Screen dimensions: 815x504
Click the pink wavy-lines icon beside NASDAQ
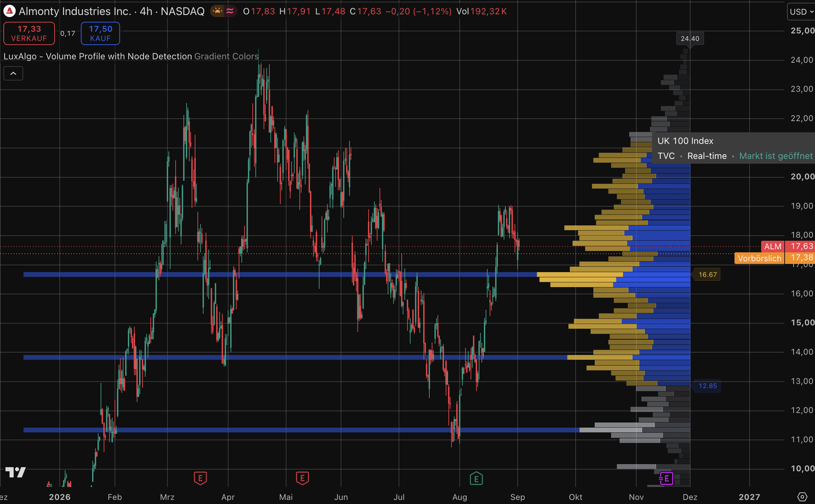pos(230,11)
